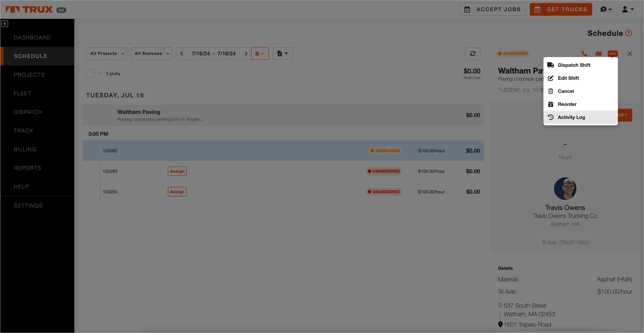This screenshot has height=333, width=644.
Task: Assign shift 153283
Action: 177,171
